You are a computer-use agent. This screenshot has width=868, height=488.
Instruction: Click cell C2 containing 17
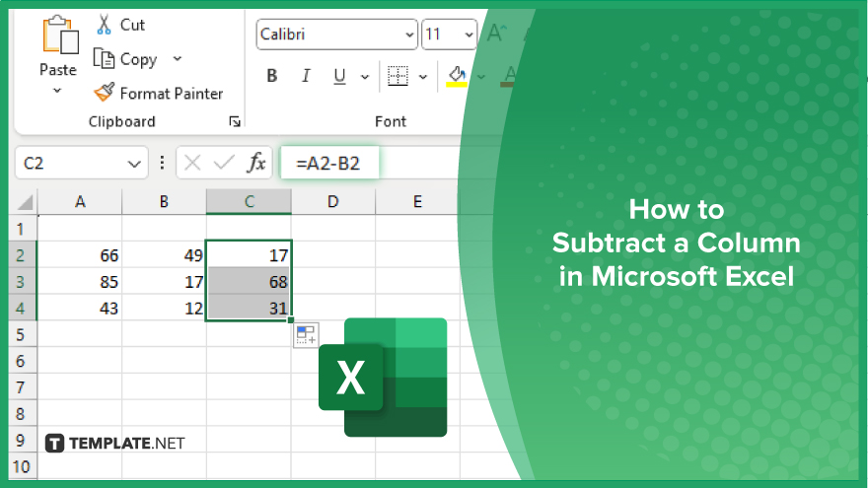click(x=249, y=255)
